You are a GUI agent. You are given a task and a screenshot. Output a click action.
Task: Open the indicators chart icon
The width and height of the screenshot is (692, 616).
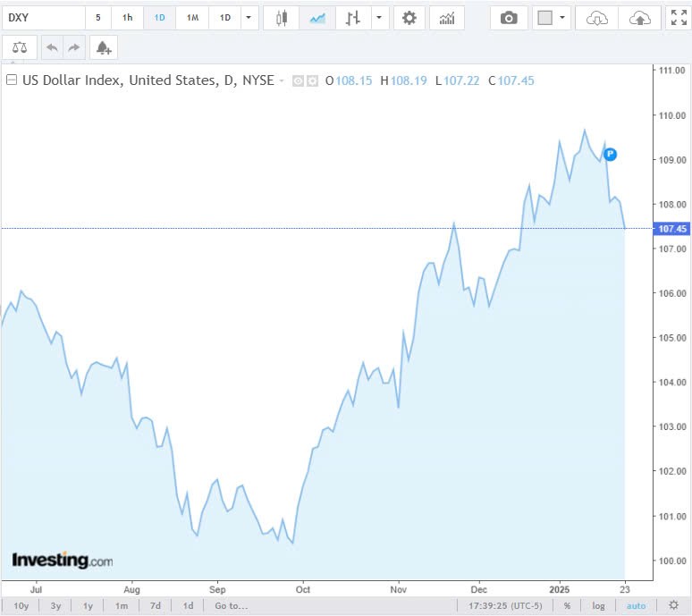tap(447, 18)
